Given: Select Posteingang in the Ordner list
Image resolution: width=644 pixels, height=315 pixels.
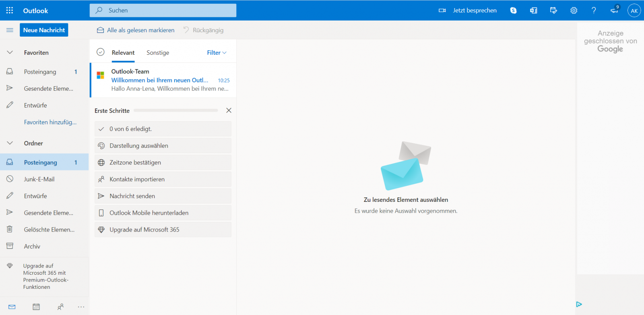Looking at the screenshot, I should 44,162.
